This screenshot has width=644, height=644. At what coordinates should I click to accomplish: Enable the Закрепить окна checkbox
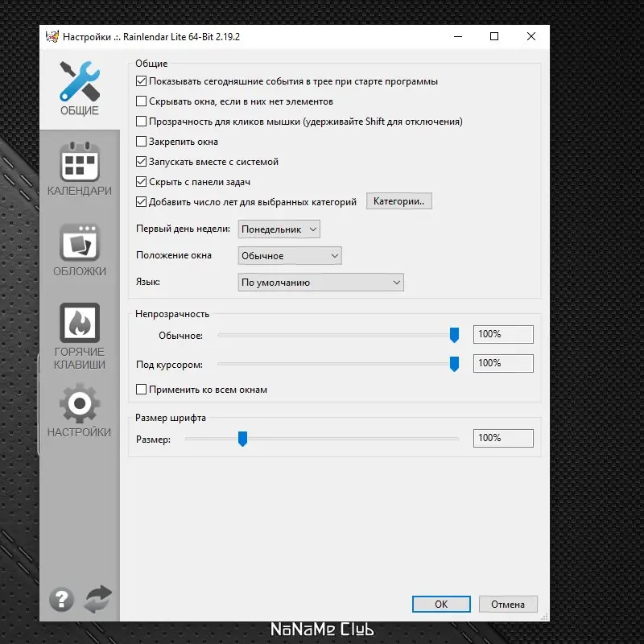pos(141,142)
